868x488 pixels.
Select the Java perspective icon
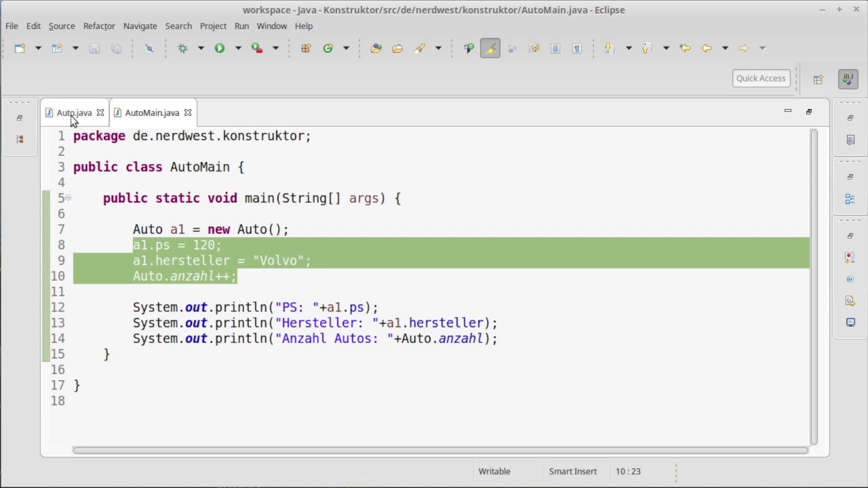pos(847,79)
